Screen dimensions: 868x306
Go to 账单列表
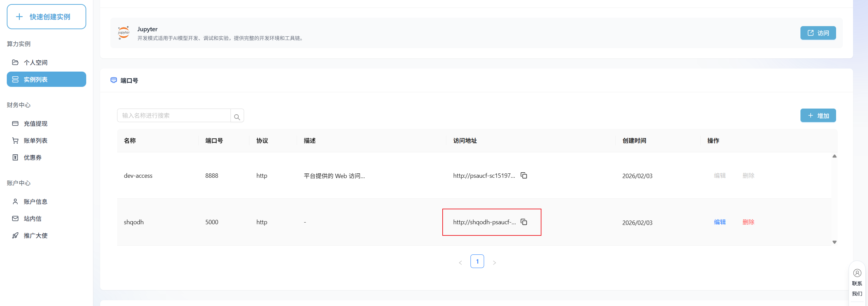(47, 140)
